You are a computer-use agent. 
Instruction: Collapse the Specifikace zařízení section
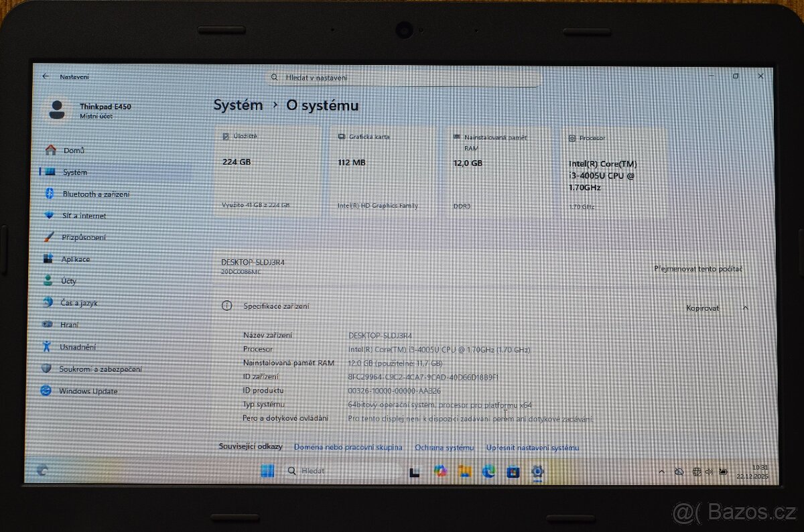746,308
